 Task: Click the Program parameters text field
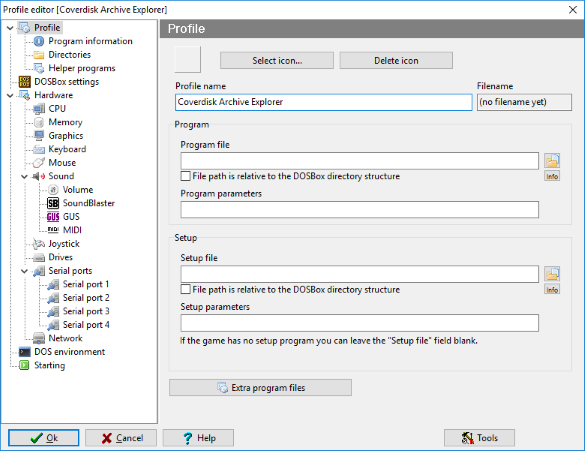coord(360,210)
